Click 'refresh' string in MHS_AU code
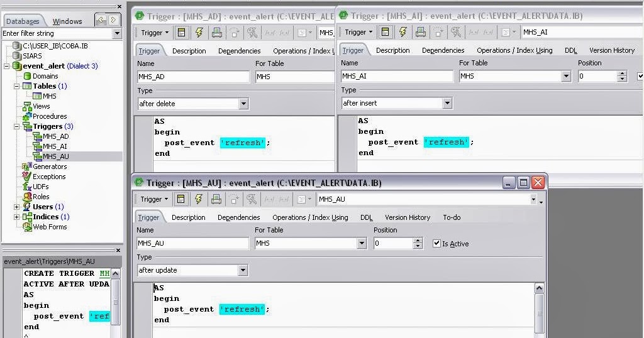Viewport: 644px width, 338px height. (x=242, y=309)
